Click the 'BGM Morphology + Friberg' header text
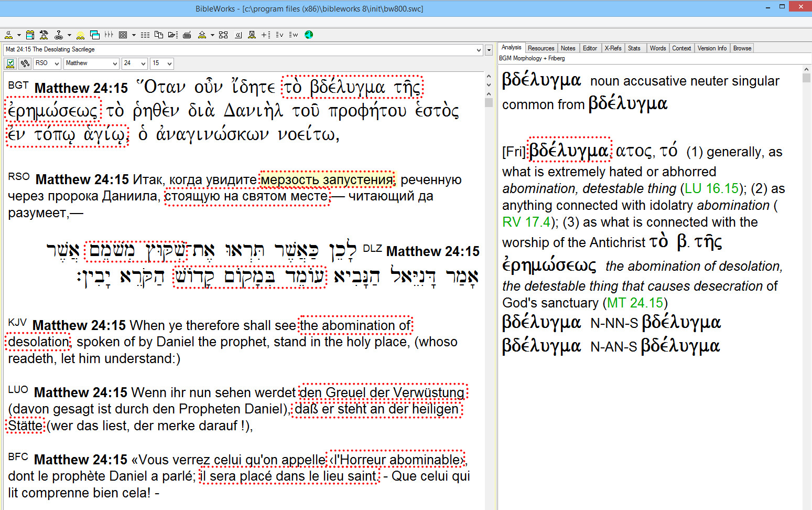812x510 pixels. pos(532,58)
